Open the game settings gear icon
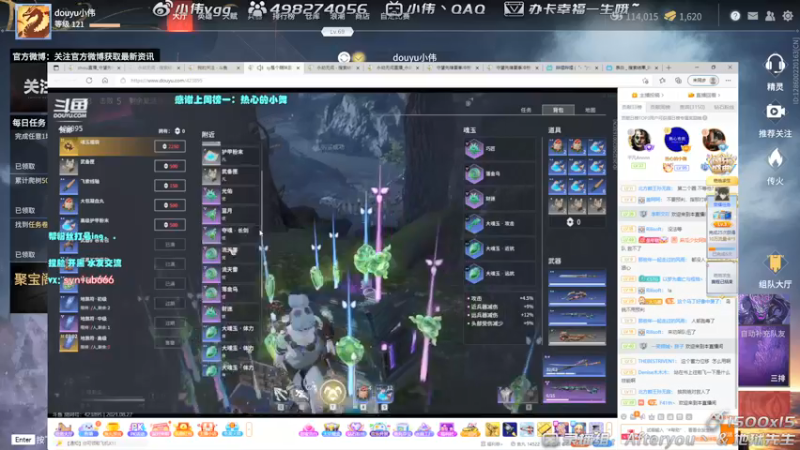Screen dimensions: 800x450 [788, 16]
